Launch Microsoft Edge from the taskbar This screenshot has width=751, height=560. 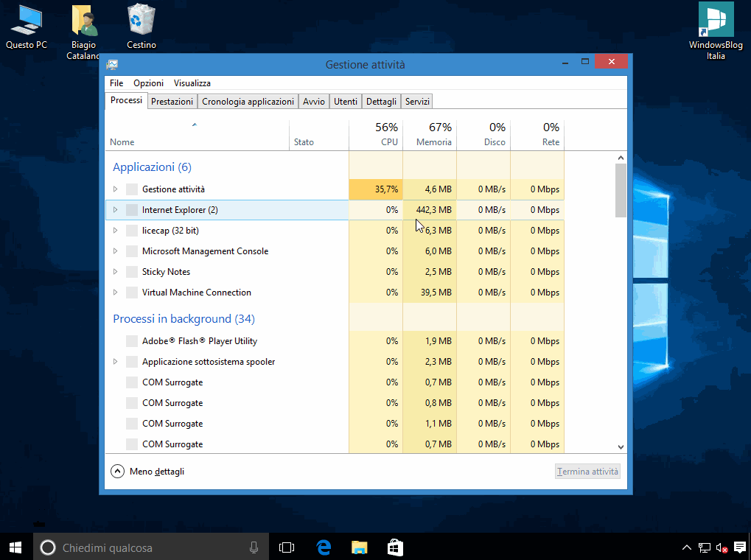coord(324,547)
